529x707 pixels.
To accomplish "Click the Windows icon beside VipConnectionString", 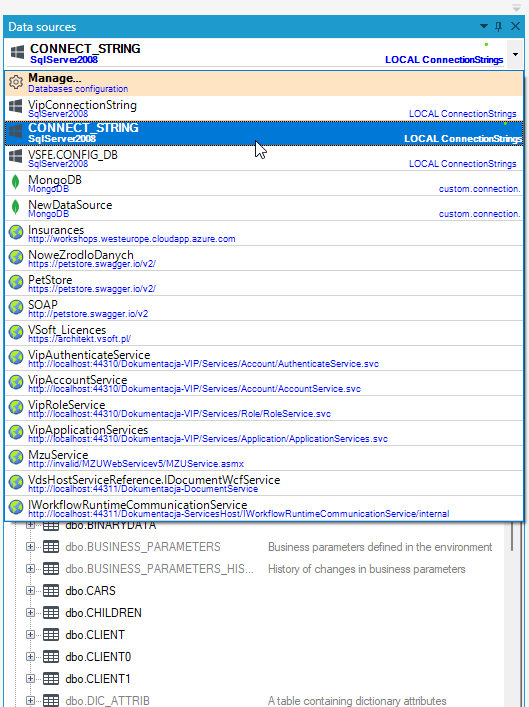I will (x=16, y=107).
